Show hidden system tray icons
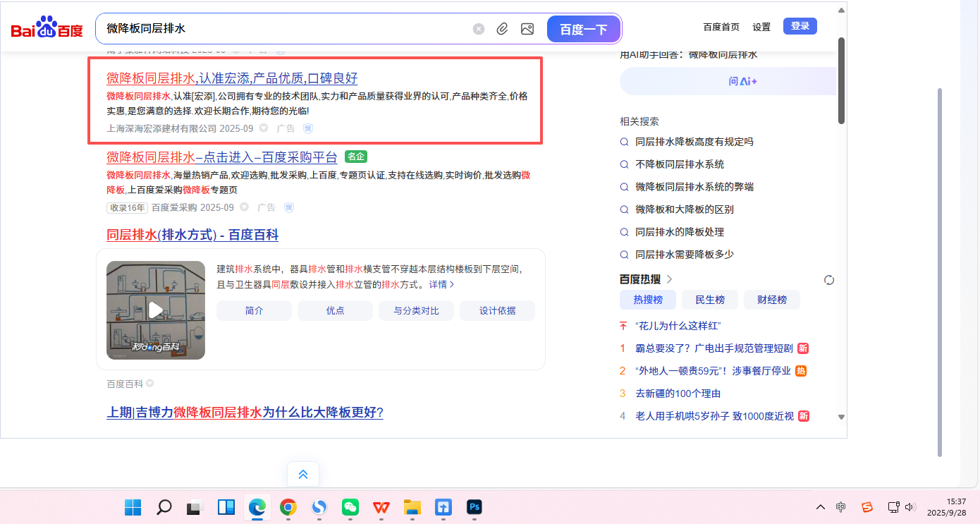Image resolution: width=980 pixels, height=524 pixels. coord(820,507)
